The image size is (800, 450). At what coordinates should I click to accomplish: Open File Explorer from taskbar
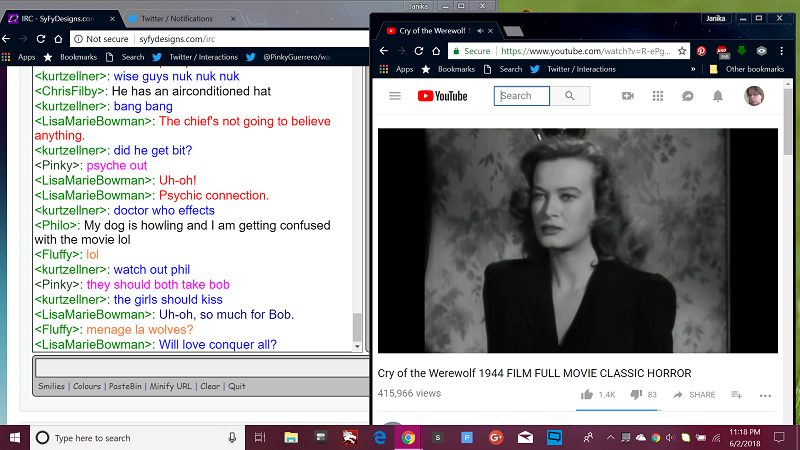tap(291, 438)
